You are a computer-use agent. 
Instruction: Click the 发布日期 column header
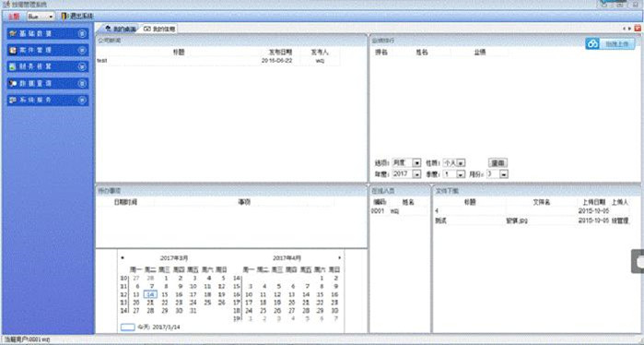pos(280,53)
